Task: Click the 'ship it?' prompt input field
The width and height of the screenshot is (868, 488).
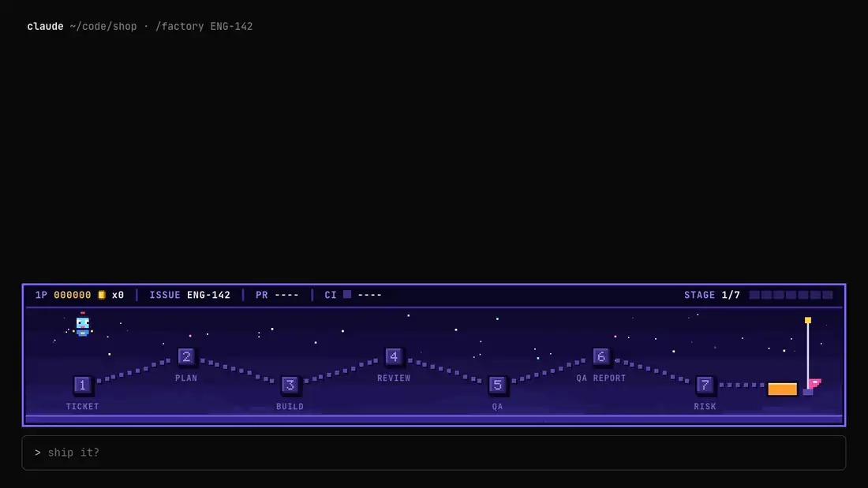Action: point(434,453)
